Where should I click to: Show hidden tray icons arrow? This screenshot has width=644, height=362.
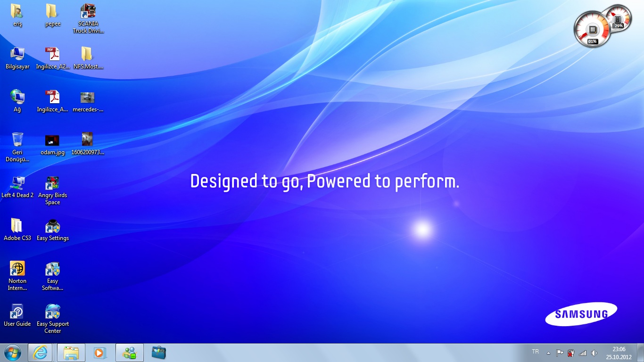point(548,353)
